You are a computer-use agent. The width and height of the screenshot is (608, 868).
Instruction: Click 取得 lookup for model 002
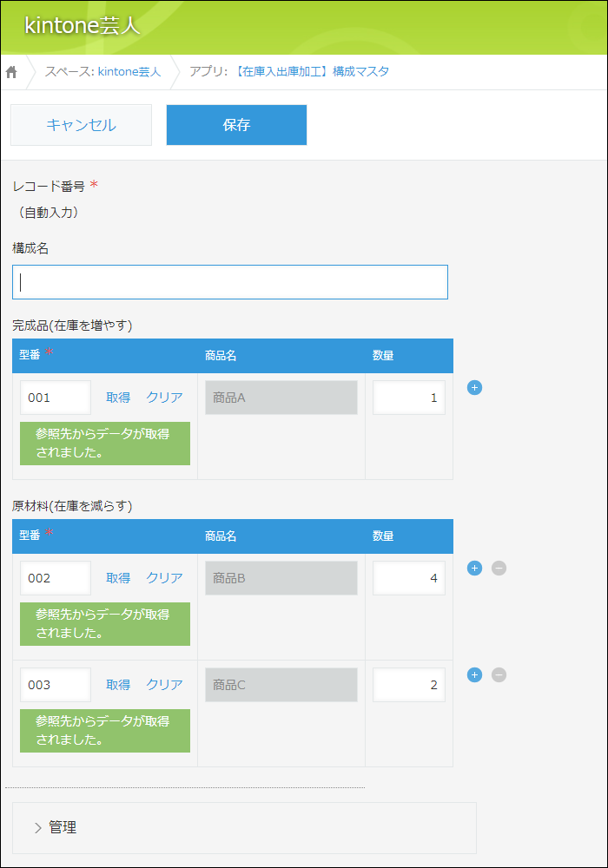click(118, 578)
